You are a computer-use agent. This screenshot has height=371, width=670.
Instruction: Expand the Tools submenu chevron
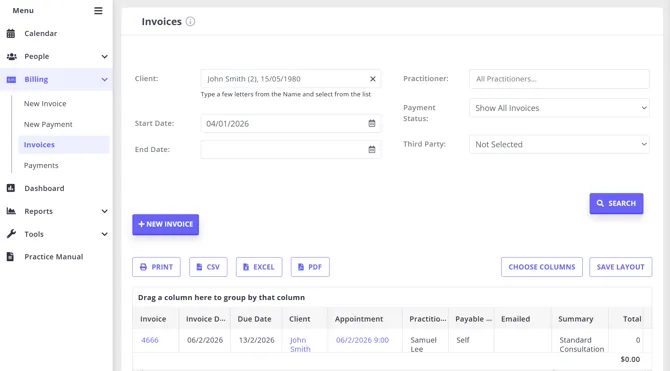(104, 234)
